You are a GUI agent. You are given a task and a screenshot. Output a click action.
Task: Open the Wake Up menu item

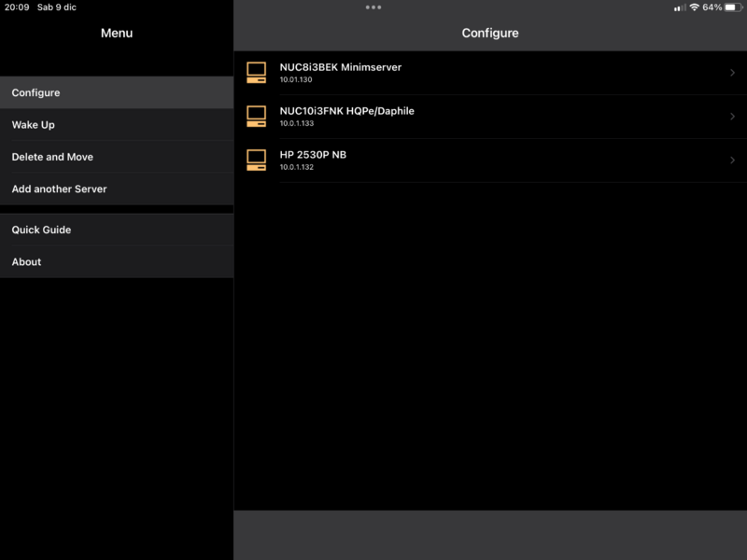point(33,125)
